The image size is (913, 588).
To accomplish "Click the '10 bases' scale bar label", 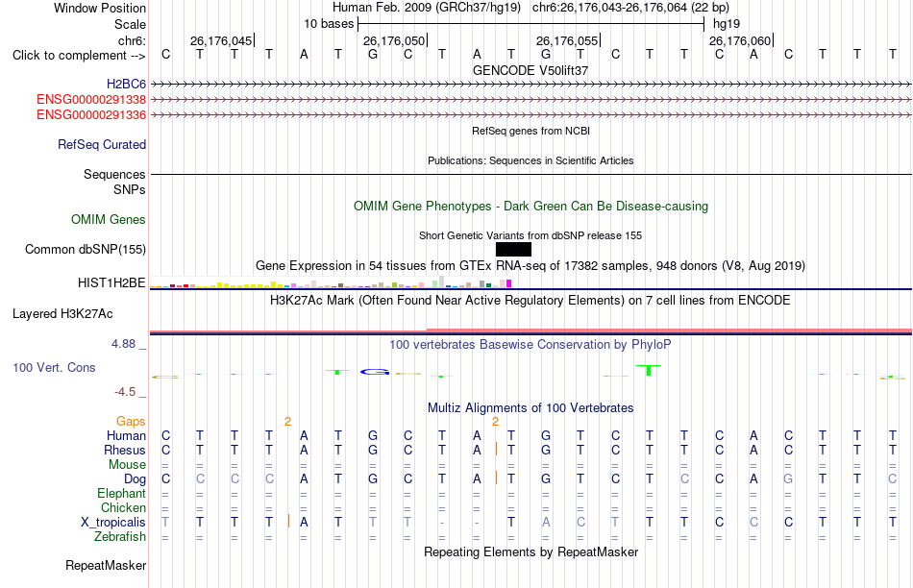I will click(x=329, y=24).
